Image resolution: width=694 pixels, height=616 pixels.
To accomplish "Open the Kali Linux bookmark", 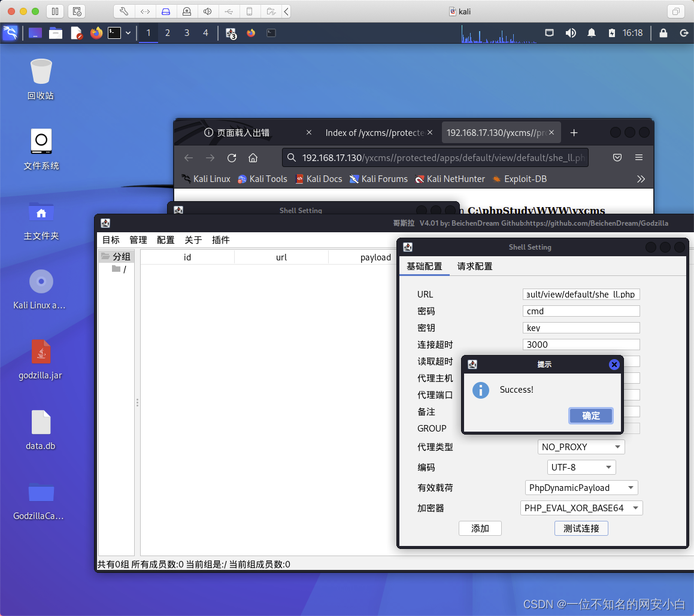I will pyautogui.click(x=206, y=179).
